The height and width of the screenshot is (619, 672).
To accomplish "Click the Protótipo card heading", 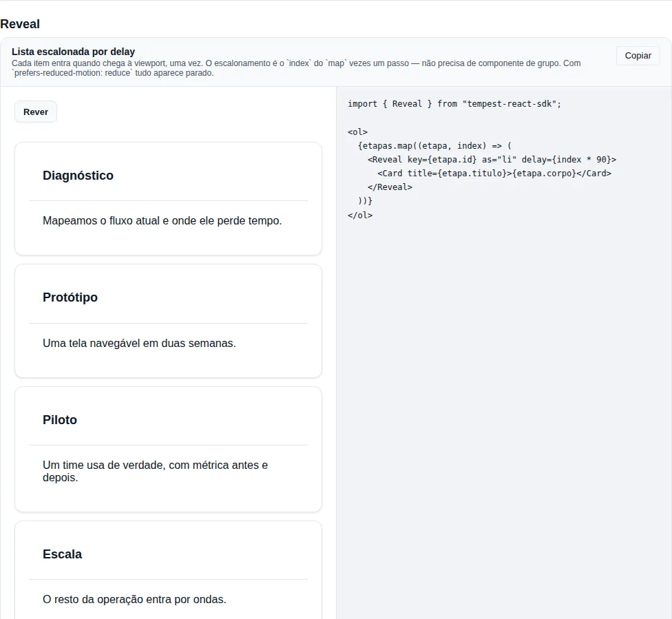I will (x=70, y=297).
